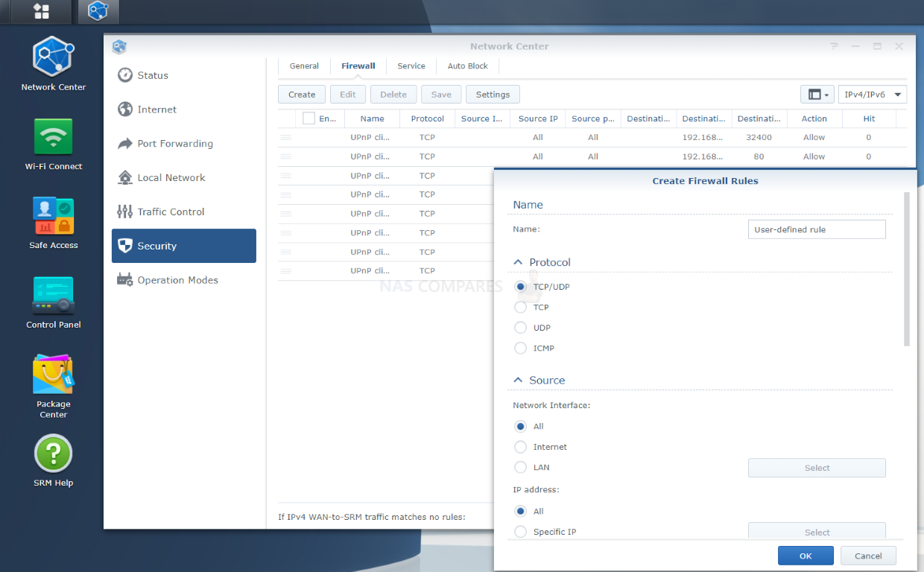Select UDP protocol radio button

pyautogui.click(x=521, y=328)
